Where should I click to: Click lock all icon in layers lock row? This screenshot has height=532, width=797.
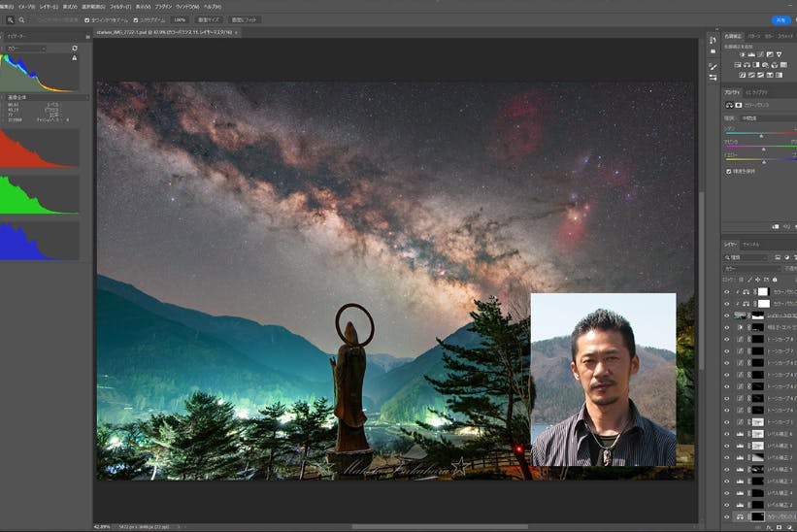click(775, 280)
